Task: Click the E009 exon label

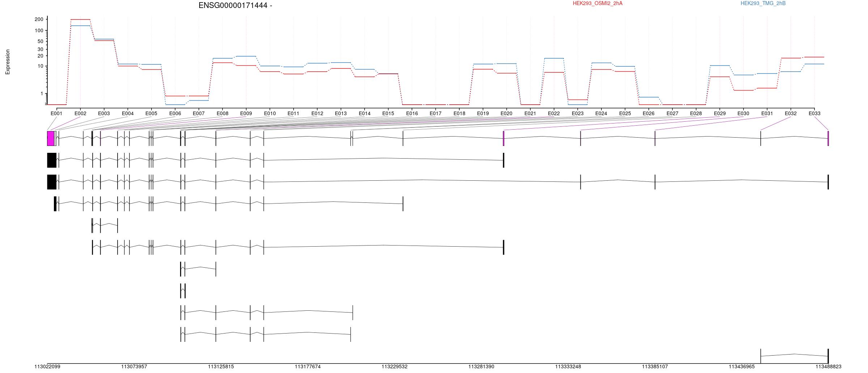Action: [x=246, y=113]
